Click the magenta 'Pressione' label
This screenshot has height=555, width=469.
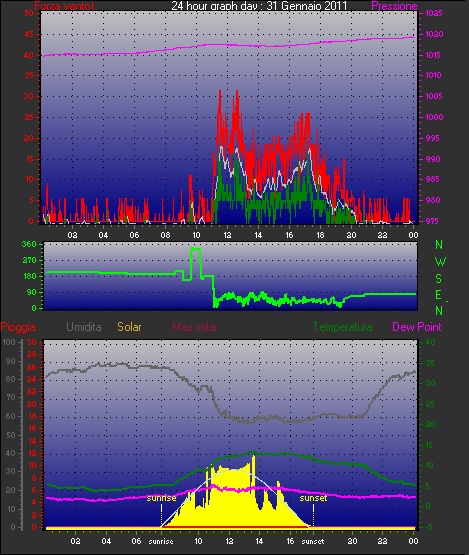(394, 6)
